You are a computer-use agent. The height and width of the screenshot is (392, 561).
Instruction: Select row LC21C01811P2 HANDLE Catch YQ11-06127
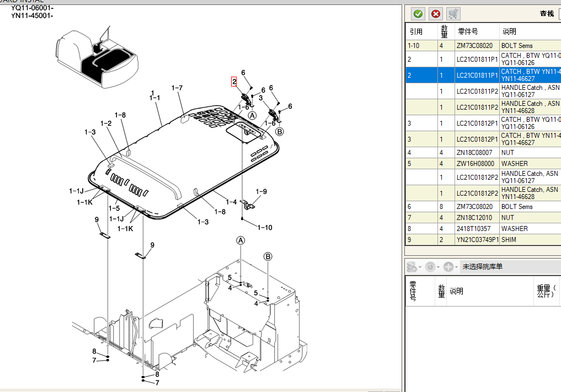(x=483, y=91)
